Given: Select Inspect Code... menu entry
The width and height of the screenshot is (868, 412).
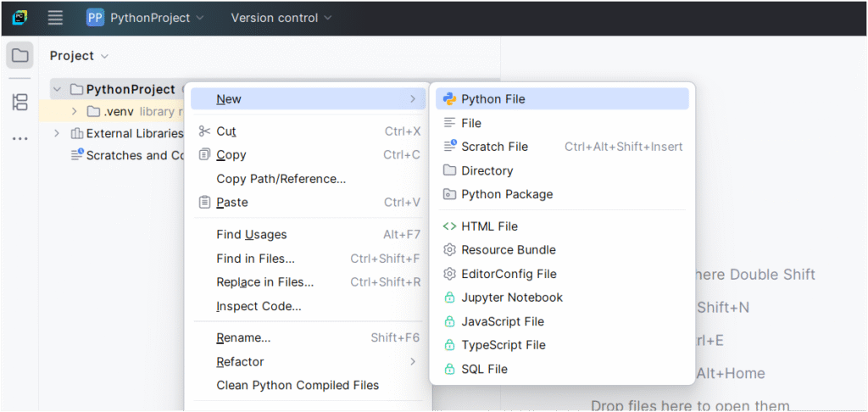Looking at the screenshot, I should click(309, 306).
